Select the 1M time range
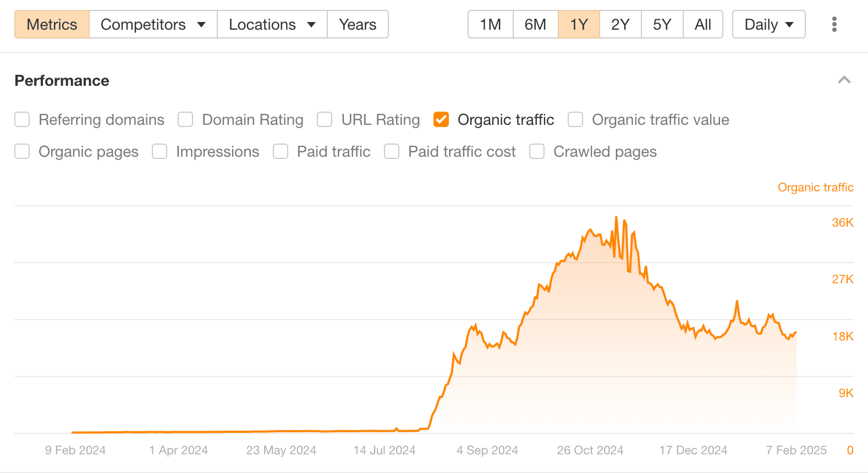This screenshot has width=868, height=473. [490, 24]
